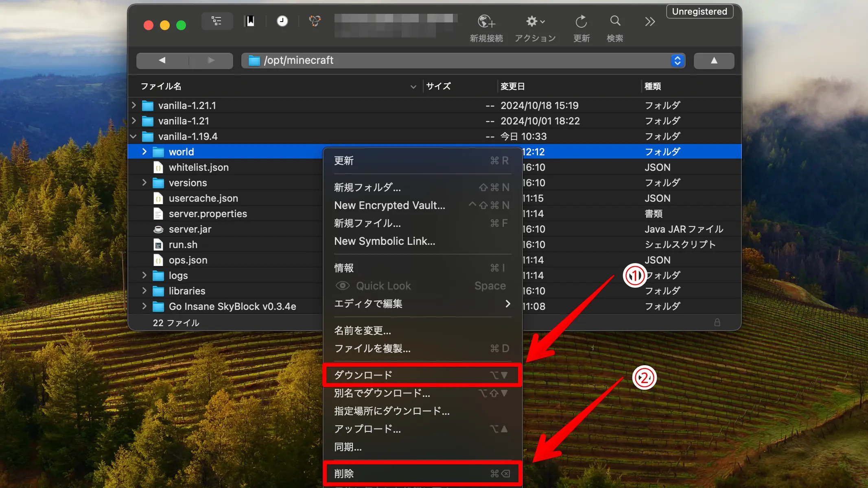Select the whitelist.json file name
868x488 pixels.
tap(199, 168)
